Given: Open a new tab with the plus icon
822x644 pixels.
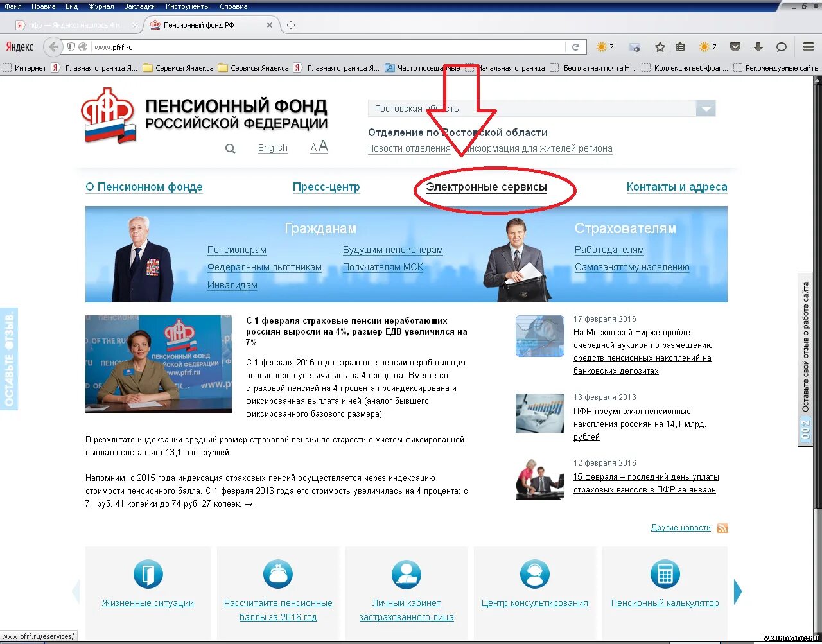Looking at the screenshot, I should pyautogui.click(x=291, y=25).
